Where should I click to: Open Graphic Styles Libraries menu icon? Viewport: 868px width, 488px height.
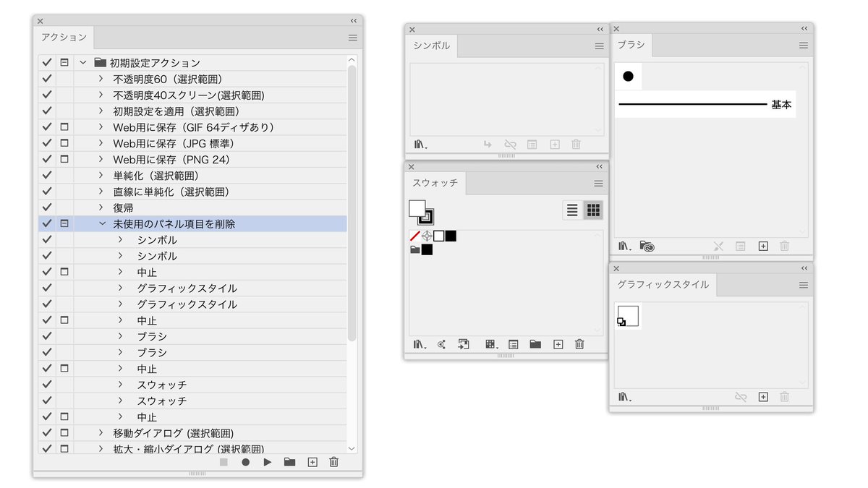pos(625,397)
